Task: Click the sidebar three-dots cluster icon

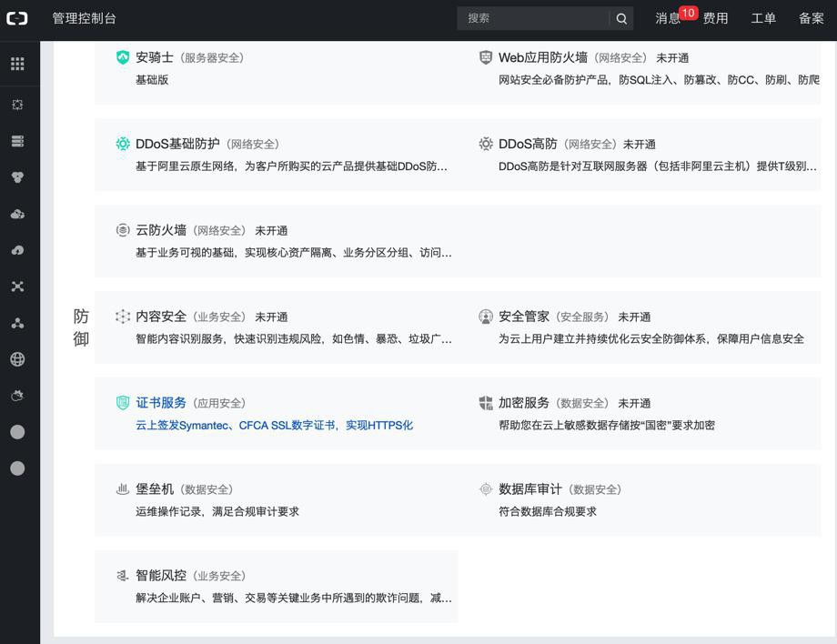Action: (x=17, y=177)
